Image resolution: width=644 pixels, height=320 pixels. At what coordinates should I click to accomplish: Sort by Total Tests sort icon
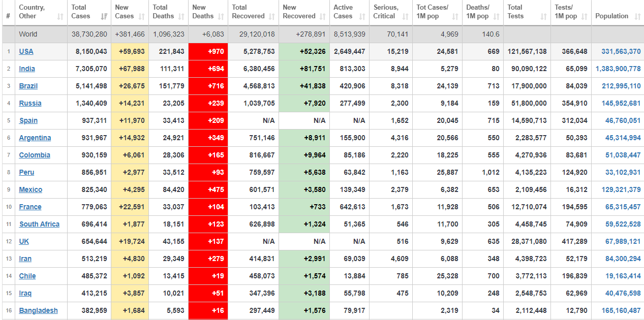tap(544, 16)
